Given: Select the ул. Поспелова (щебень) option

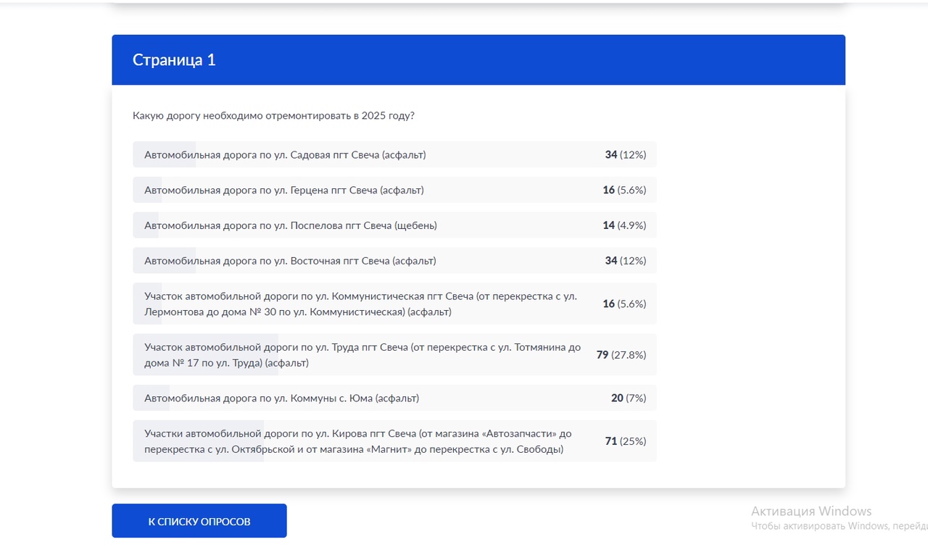Looking at the screenshot, I should point(394,225).
